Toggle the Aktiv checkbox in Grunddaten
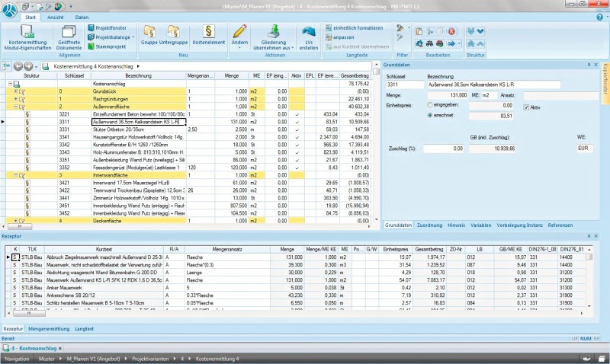Screen dimensions: 610x364 [528, 107]
